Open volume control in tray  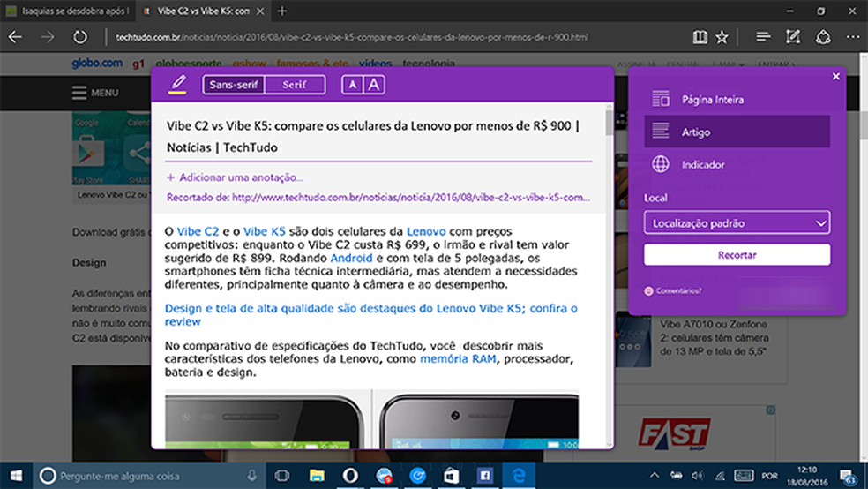pyautogui.click(x=698, y=476)
